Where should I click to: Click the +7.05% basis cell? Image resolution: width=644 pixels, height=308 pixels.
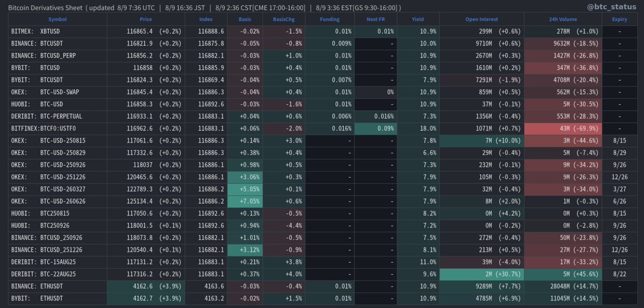pos(245,202)
